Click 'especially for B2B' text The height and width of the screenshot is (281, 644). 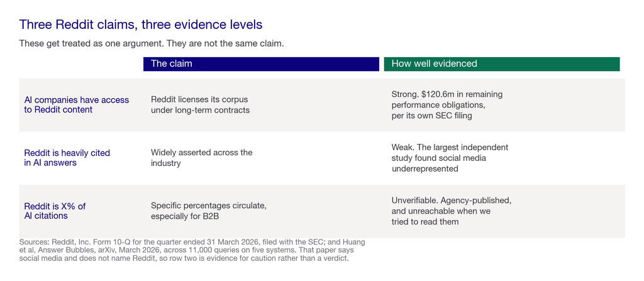point(184,216)
